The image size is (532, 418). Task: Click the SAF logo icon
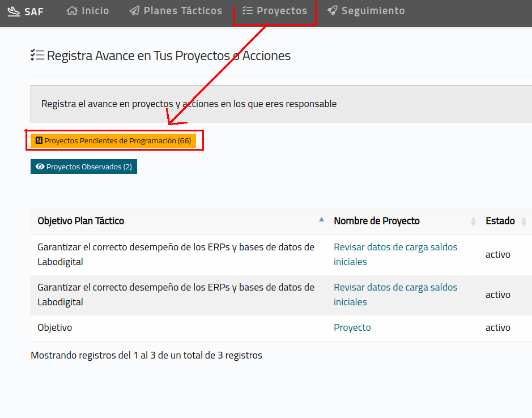tap(14, 11)
